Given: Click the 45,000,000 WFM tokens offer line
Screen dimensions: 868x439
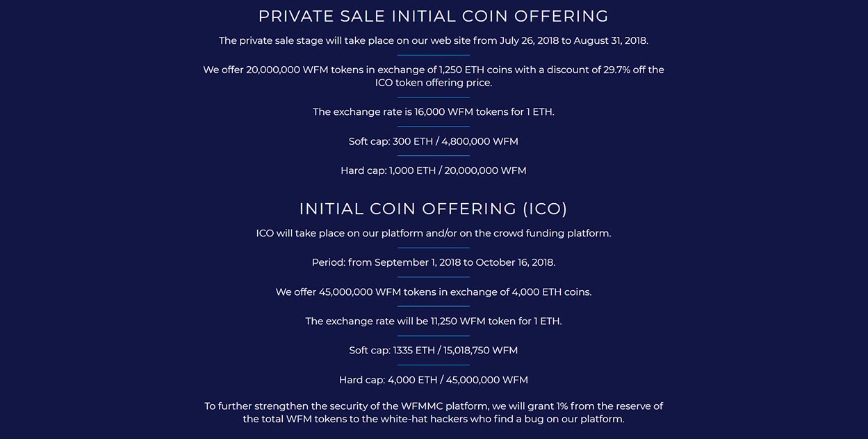Looking at the screenshot, I should point(434,292).
